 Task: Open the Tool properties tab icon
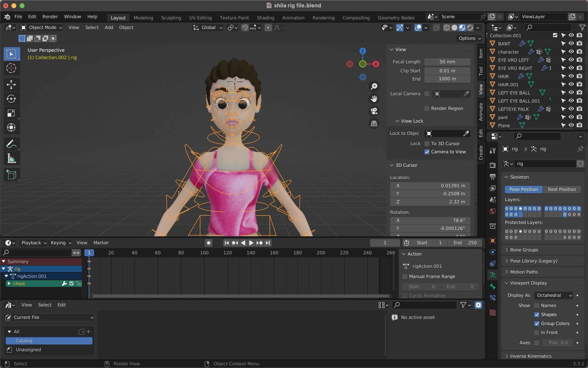pyautogui.click(x=492, y=151)
